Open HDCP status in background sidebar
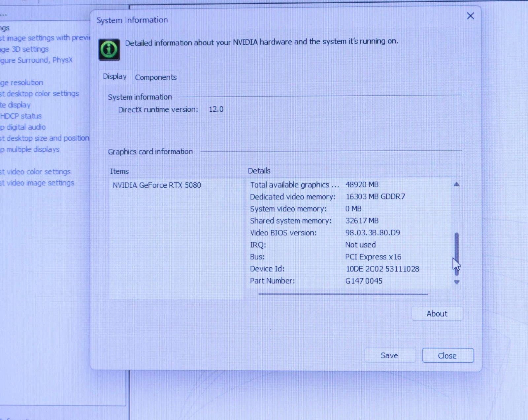This screenshot has height=420, width=528. point(21,116)
